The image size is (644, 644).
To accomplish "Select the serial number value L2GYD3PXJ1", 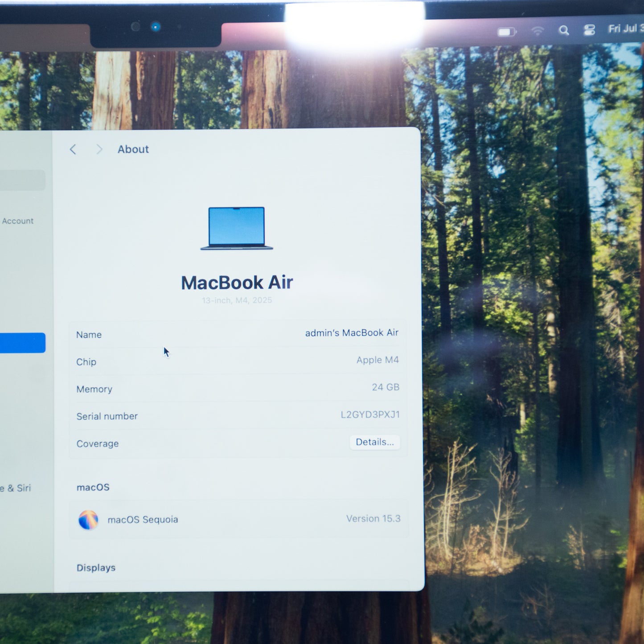I will [x=370, y=414].
